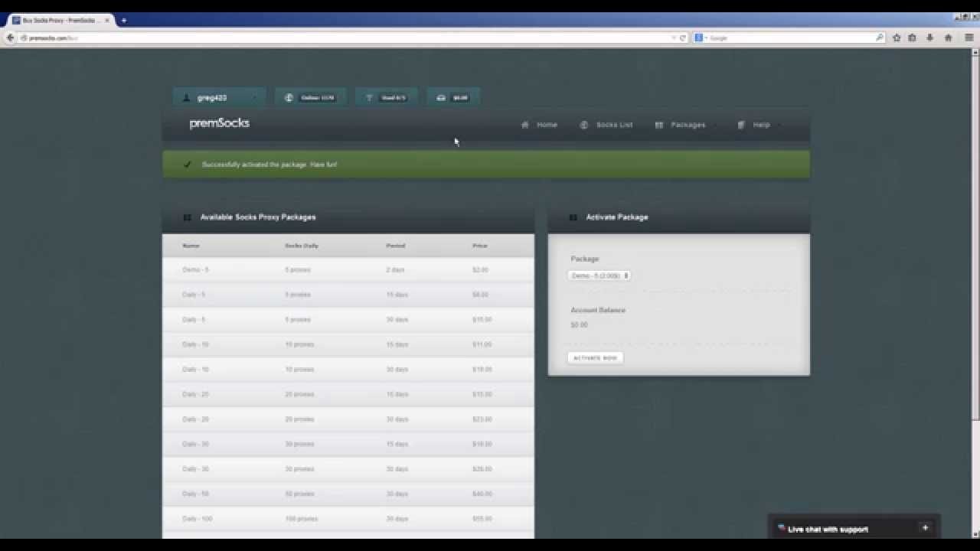Click the browser back arrow button
The image size is (980, 551).
(10, 37)
